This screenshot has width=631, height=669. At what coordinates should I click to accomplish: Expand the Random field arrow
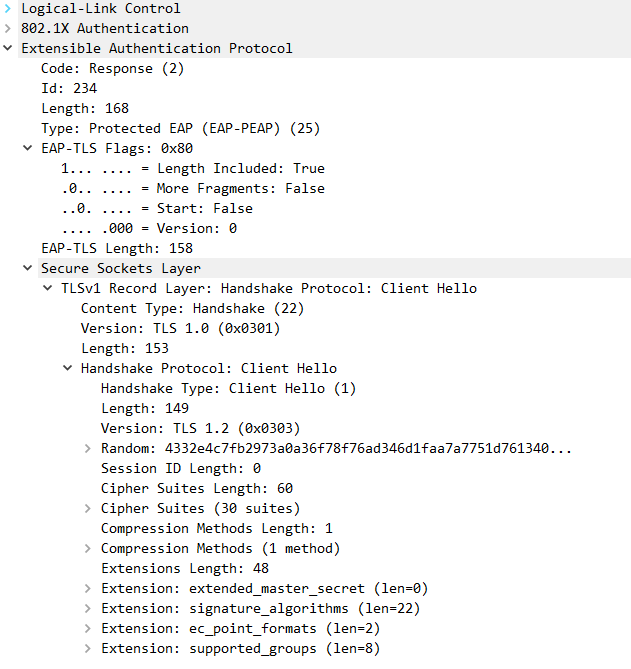point(89,448)
